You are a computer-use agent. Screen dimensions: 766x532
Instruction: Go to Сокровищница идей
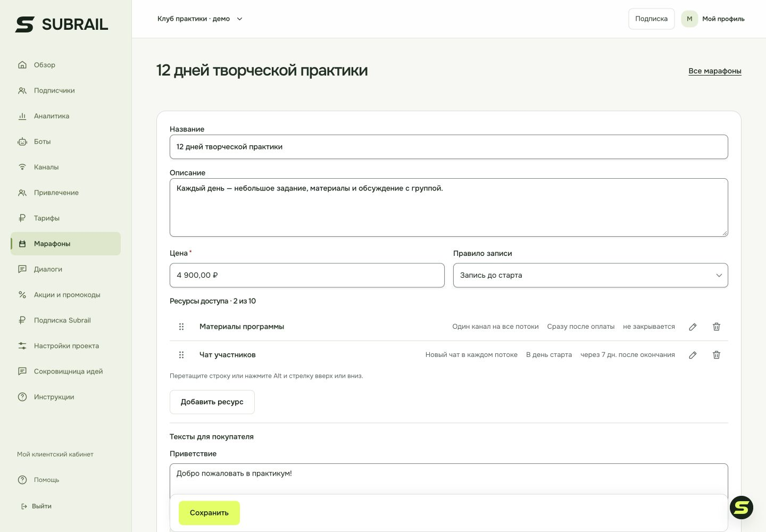[x=65, y=371]
